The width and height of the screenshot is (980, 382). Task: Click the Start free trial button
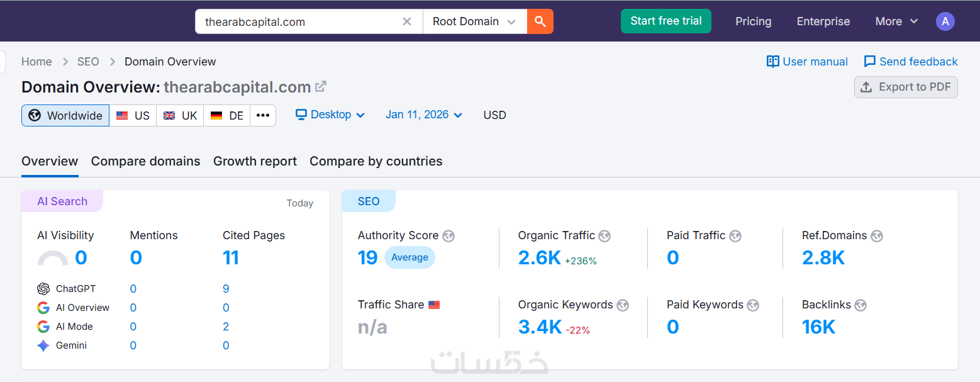tap(665, 21)
